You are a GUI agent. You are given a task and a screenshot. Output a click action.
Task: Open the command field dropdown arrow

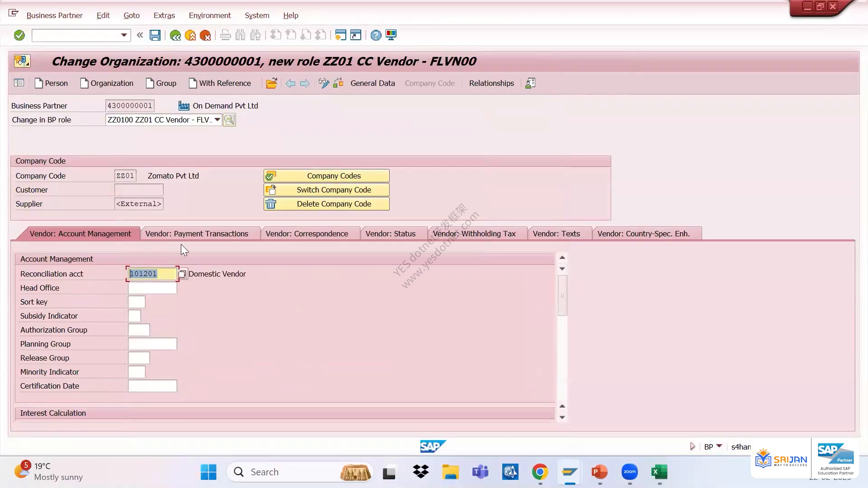point(124,35)
